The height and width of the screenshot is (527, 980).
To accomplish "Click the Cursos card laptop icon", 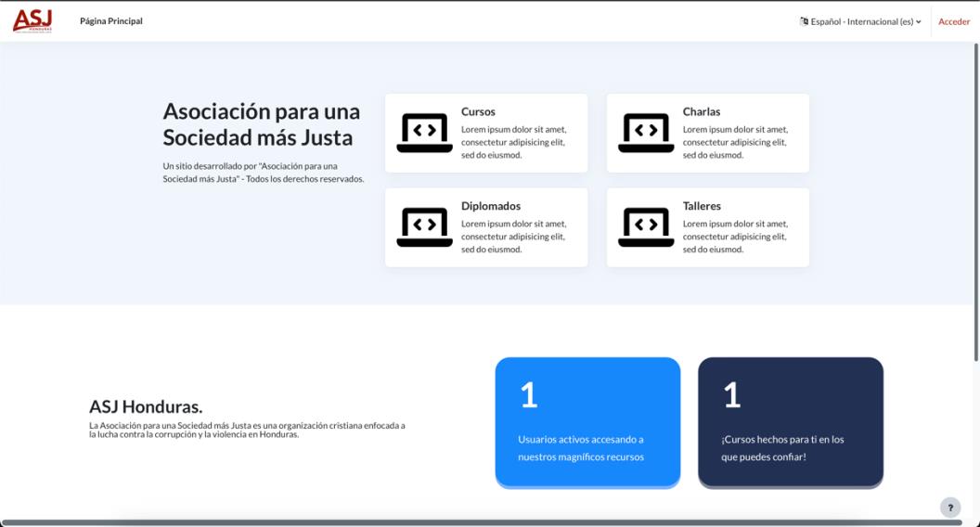I will pyautogui.click(x=424, y=133).
